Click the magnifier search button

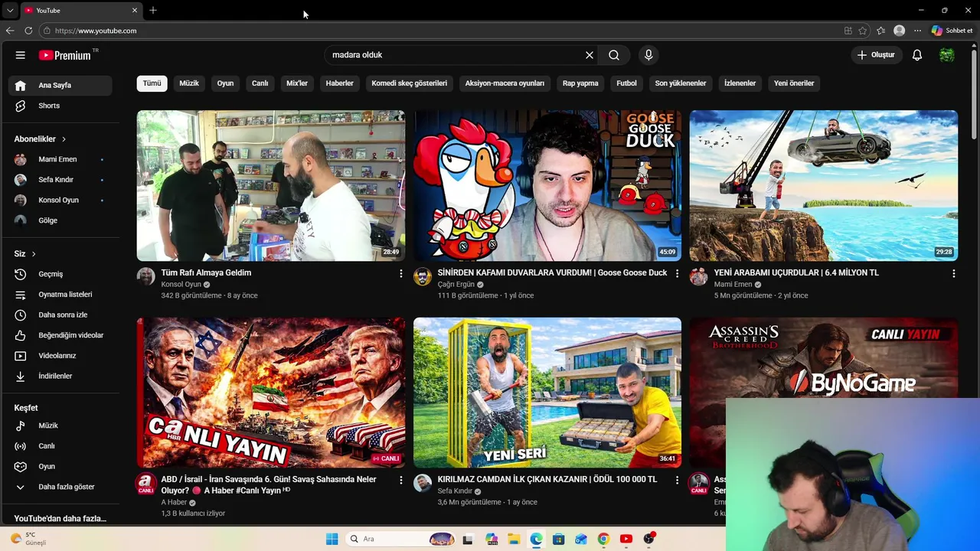tap(614, 55)
